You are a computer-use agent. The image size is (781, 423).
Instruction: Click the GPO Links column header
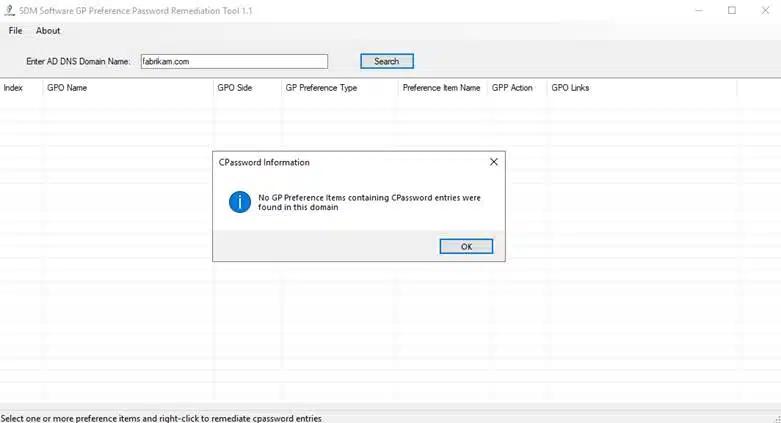pyautogui.click(x=642, y=88)
